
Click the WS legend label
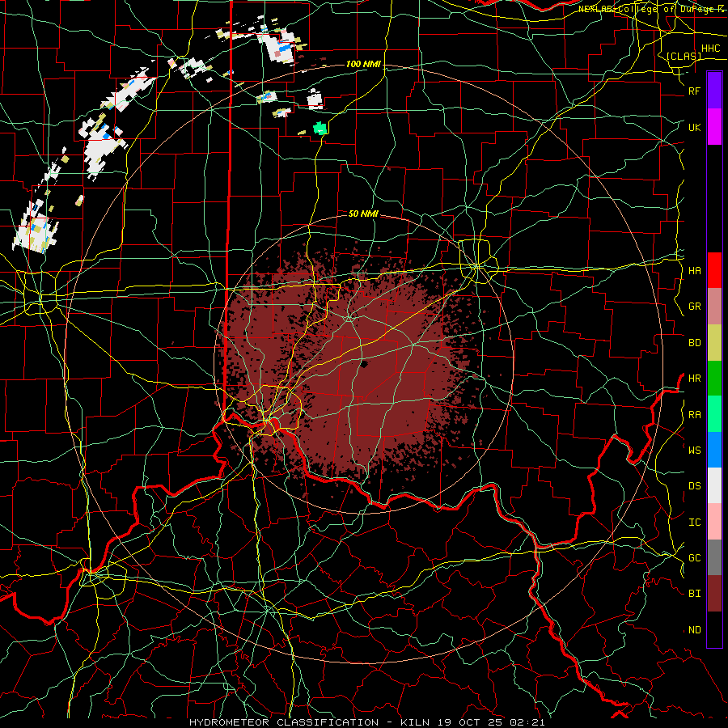pyautogui.click(x=695, y=451)
